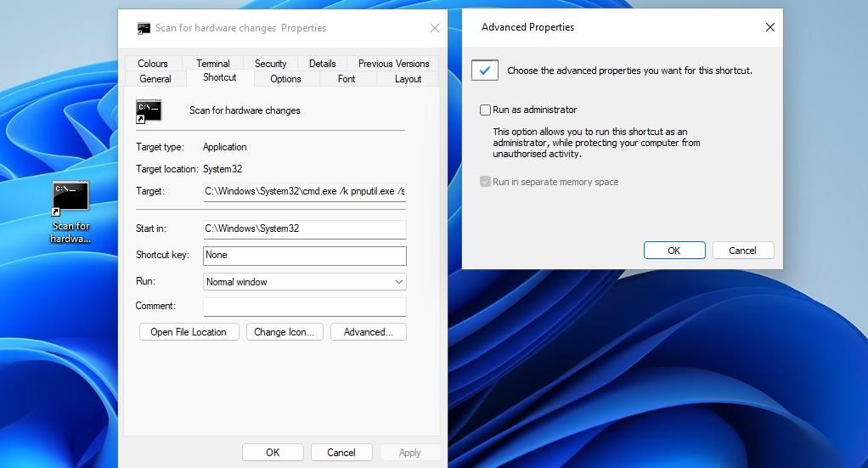
Task: Click the checkmark icon in Advanced Properties
Action: pos(485,70)
